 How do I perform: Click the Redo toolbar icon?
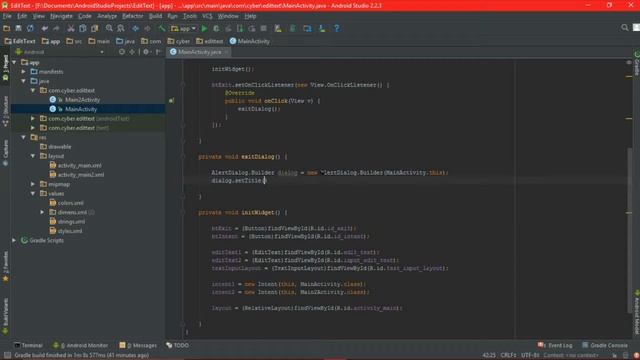(x=56, y=29)
